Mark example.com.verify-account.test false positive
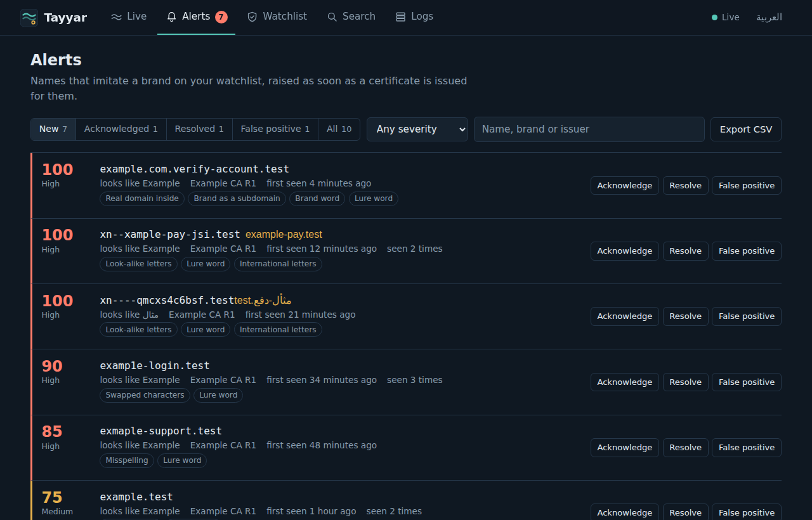Viewport: 812px width, 520px height. pos(747,186)
